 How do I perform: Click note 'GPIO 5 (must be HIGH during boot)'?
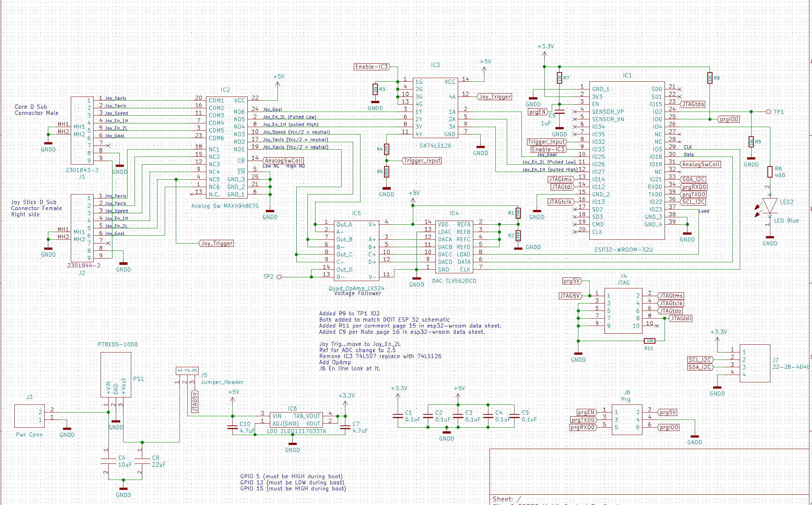292,476
